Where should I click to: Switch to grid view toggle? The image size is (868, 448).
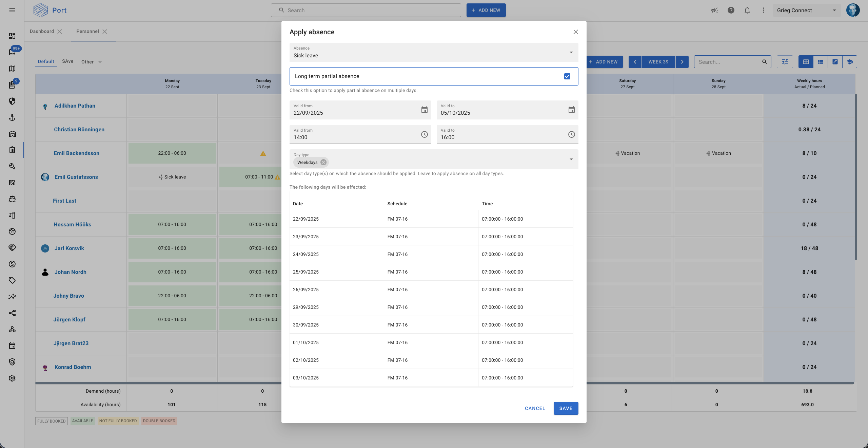pos(806,62)
